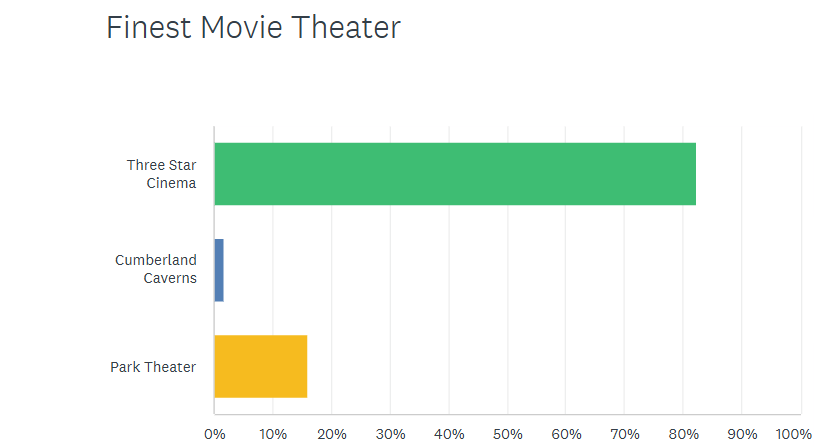Image resolution: width=817 pixels, height=447 pixels.
Task: Click the "Three Star Cinema" axis label
Action: tap(161, 174)
